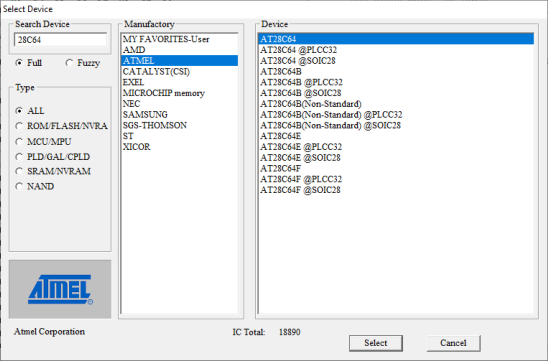This screenshot has width=548, height=361.
Task: Select AT28C64F @SOIC28 device
Action: pyautogui.click(x=396, y=190)
